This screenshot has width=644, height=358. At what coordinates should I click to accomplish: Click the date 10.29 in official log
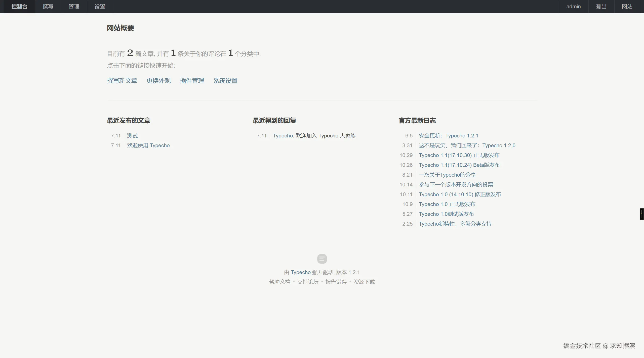click(406, 155)
